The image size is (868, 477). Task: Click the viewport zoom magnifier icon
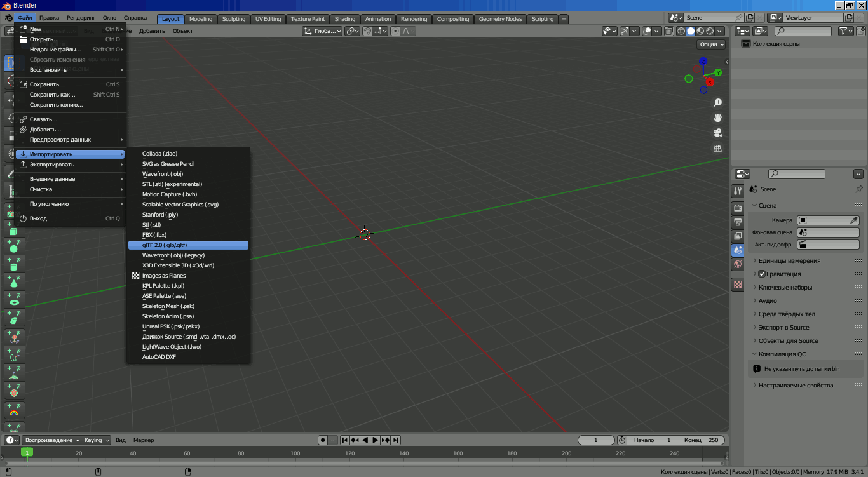717,103
